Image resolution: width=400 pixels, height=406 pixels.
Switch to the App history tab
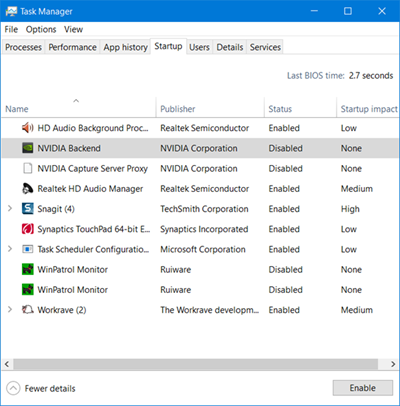pyautogui.click(x=125, y=47)
